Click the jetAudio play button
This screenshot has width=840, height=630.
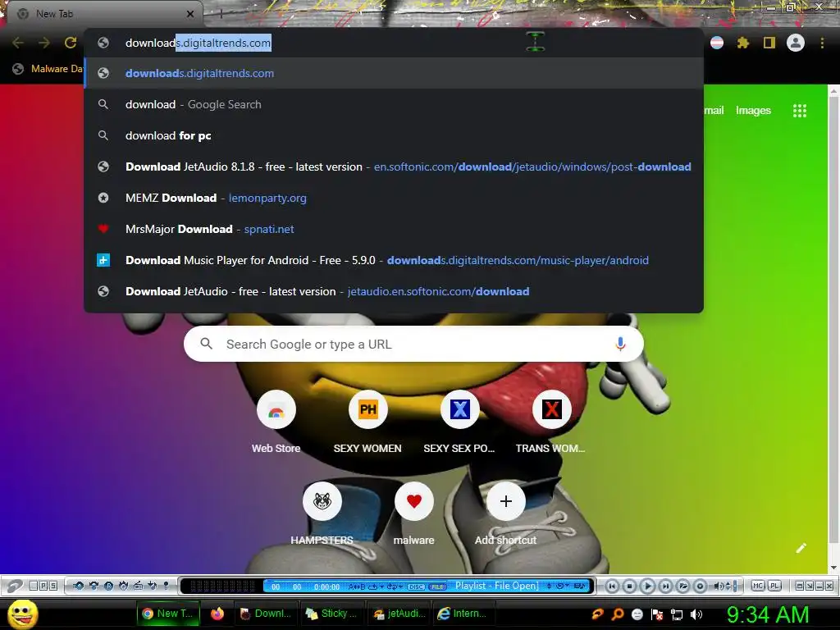coord(648,586)
